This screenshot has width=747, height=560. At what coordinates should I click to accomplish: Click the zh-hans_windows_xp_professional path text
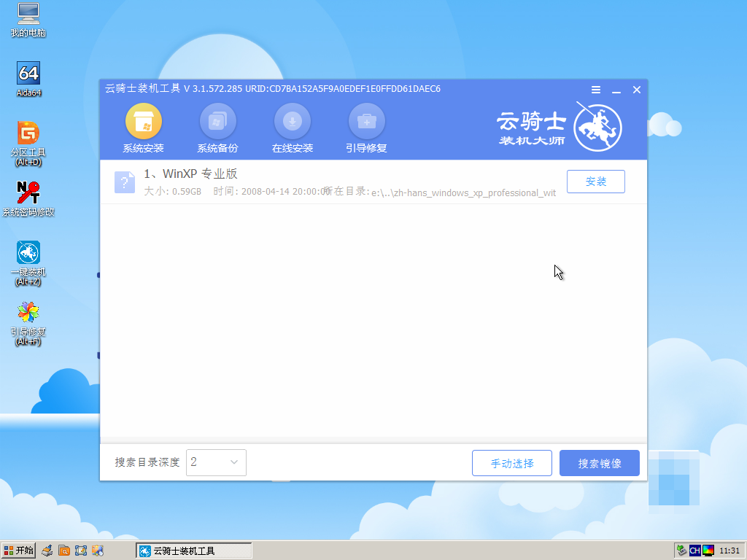[x=463, y=192]
